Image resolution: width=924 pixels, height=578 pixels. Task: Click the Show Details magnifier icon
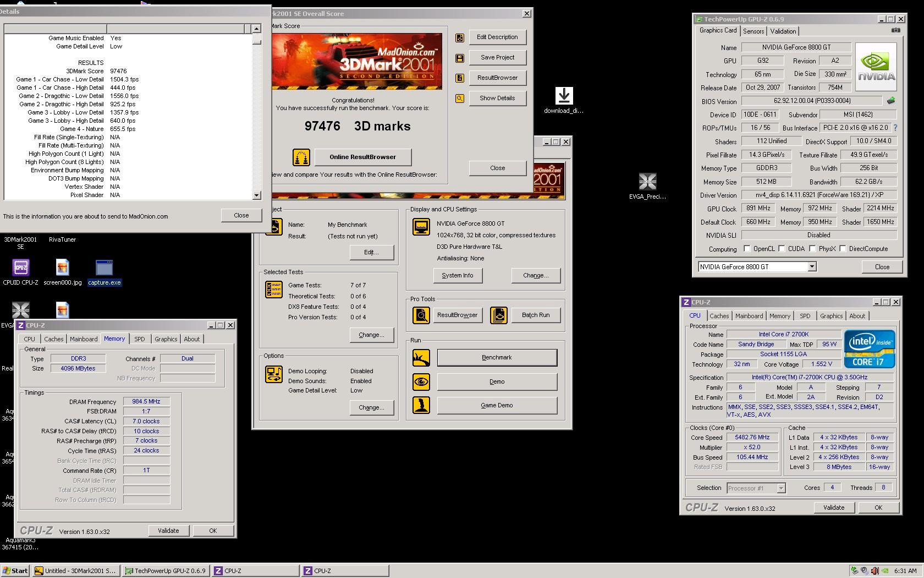pos(460,99)
